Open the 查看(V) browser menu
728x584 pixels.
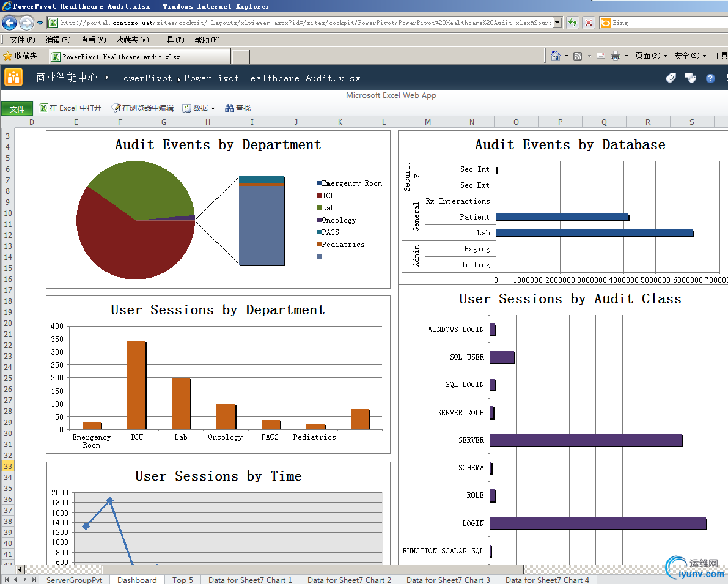[93, 40]
